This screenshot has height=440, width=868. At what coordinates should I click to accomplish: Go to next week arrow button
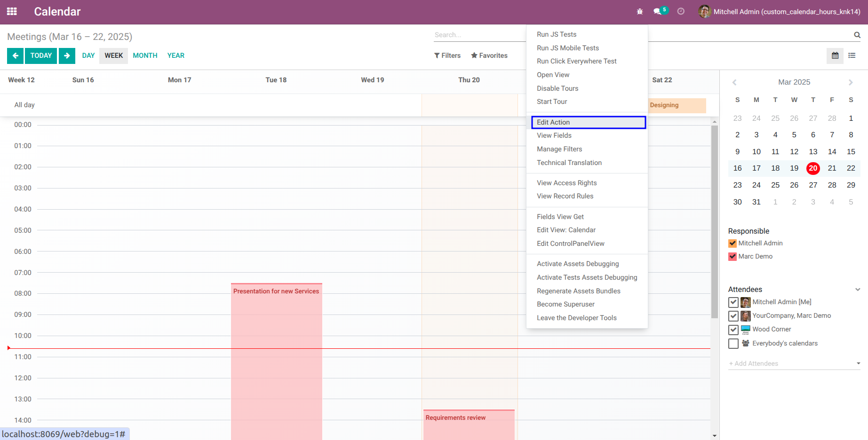click(x=67, y=55)
